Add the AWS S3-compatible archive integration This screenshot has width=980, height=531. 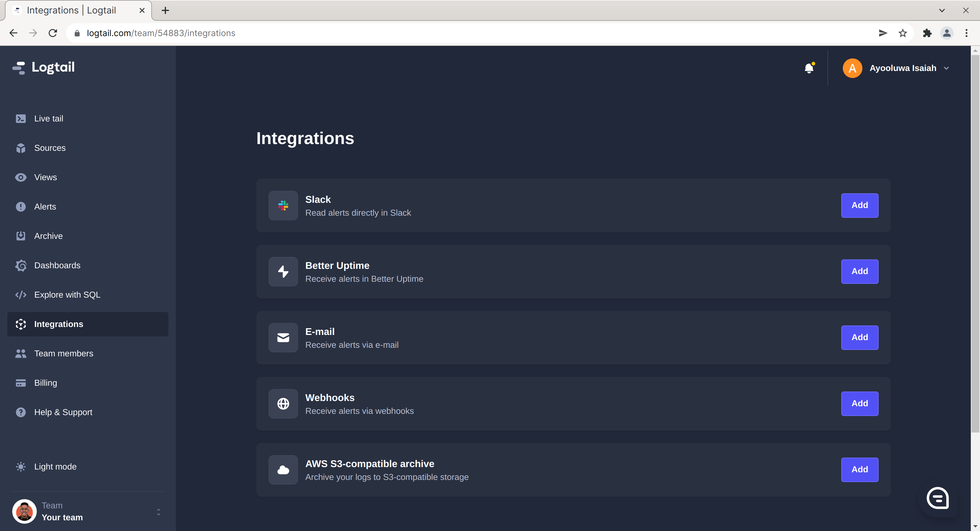(859, 470)
